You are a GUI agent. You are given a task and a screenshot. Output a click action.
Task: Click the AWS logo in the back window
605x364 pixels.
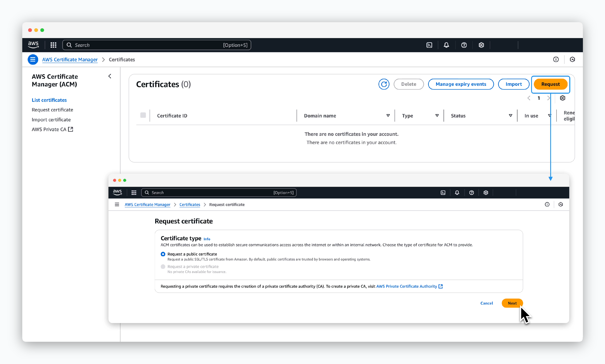click(33, 45)
